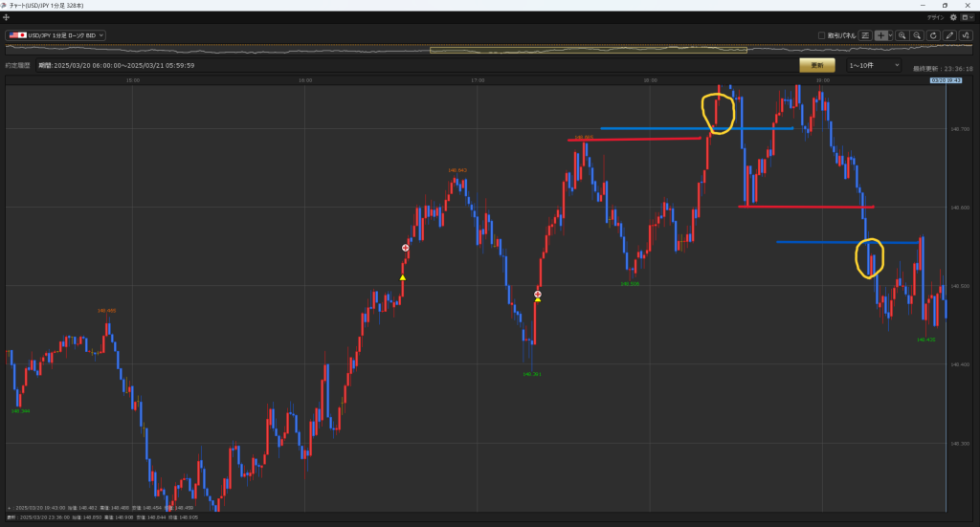This screenshot has height=527, width=980.
Task: Select the pencil drawing tool icon
Action: 949,35
